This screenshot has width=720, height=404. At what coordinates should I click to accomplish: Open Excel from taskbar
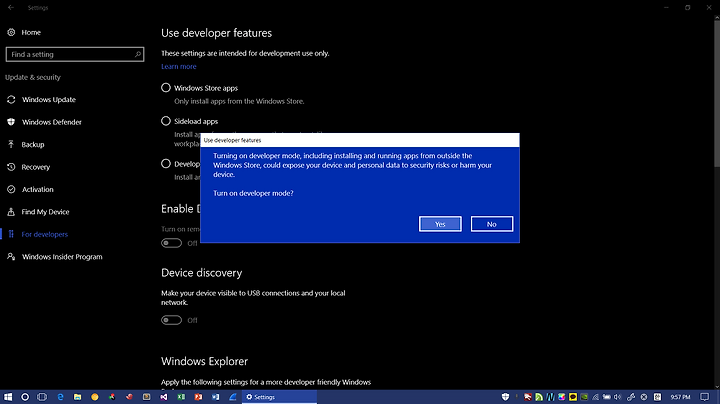181,397
